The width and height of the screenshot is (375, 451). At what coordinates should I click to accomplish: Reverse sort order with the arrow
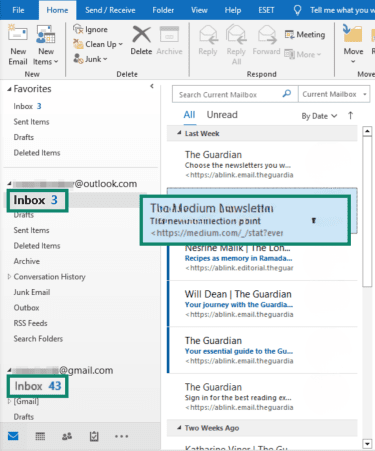[x=350, y=116]
